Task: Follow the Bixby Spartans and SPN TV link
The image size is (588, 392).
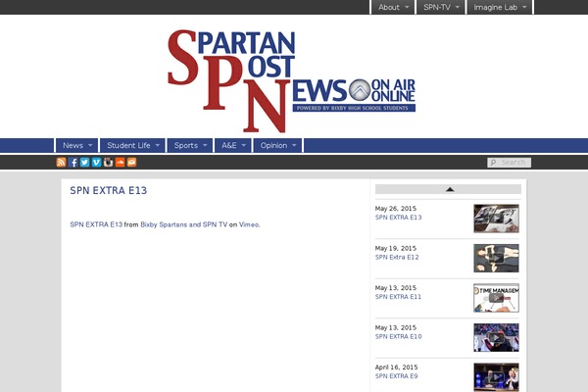Action: [x=184, y=224]
